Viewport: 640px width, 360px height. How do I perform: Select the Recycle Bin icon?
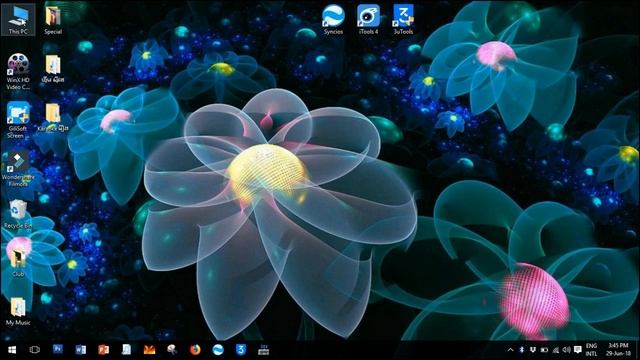point(18,214)
